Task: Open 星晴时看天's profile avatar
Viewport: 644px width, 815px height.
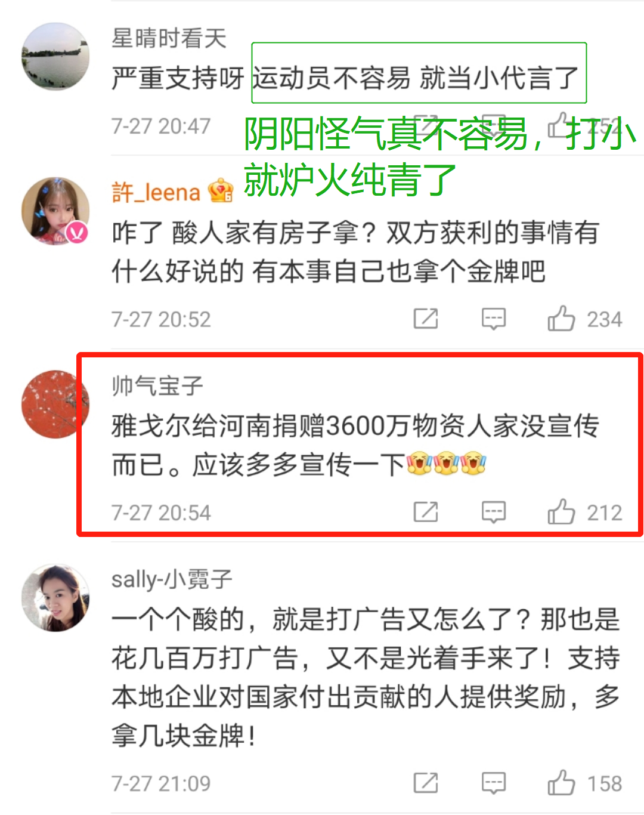Action: (55, 57)
